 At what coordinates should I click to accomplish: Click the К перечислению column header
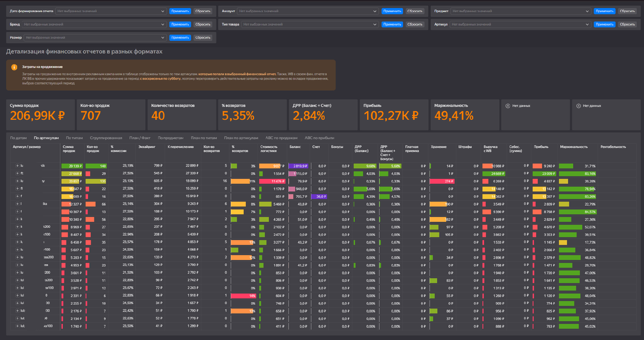[180, 147]
